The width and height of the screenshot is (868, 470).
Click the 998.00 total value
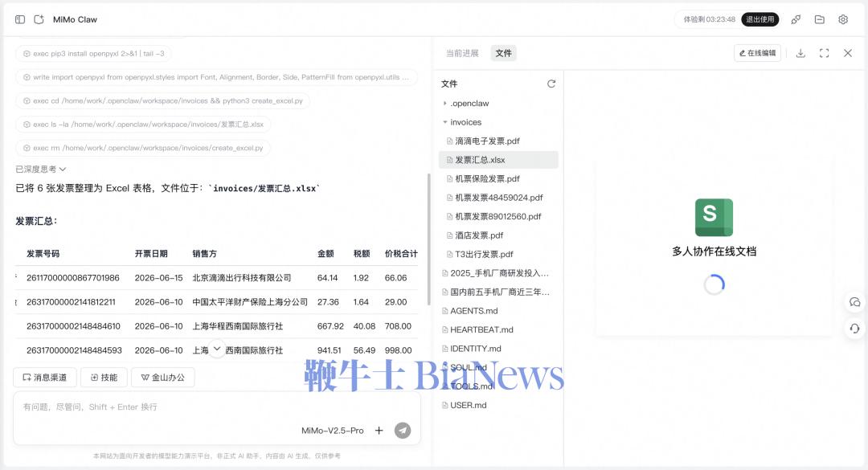398,350
